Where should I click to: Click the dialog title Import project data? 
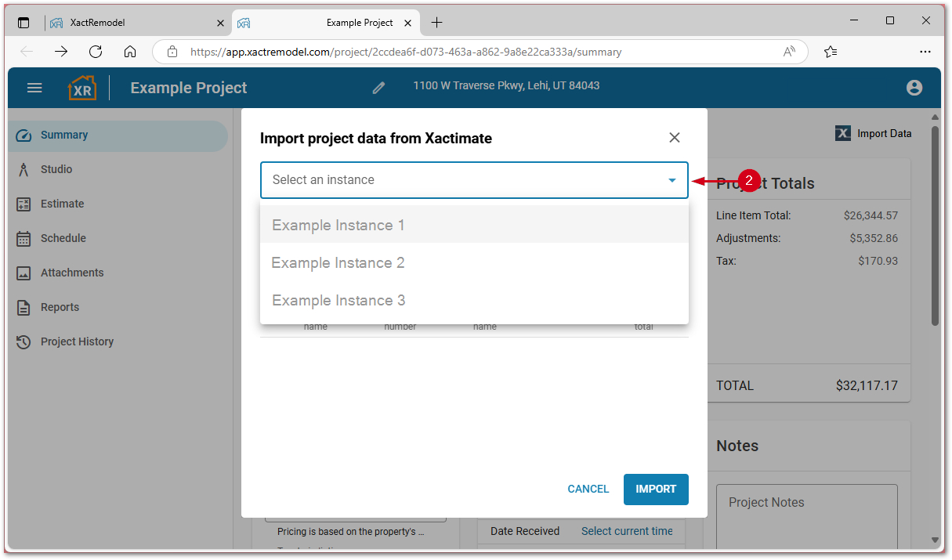point(376,139)
